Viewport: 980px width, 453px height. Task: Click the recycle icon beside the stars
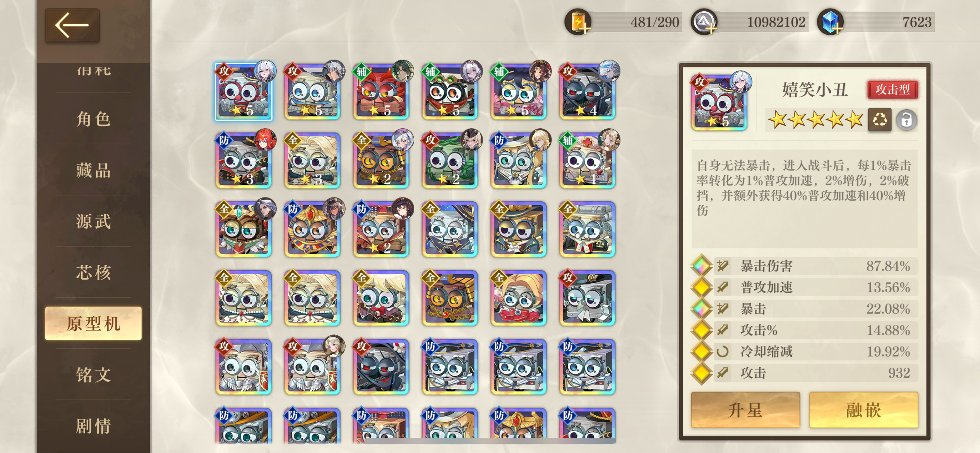point(879,120)
